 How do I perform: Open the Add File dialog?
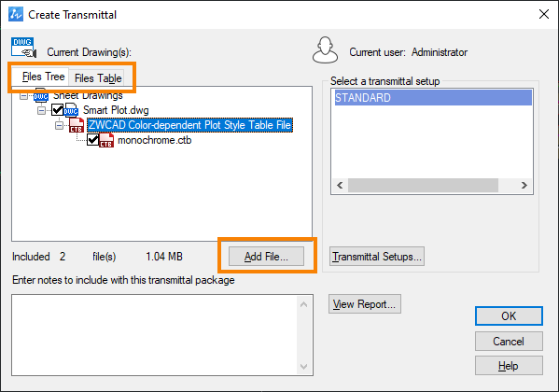266,256
